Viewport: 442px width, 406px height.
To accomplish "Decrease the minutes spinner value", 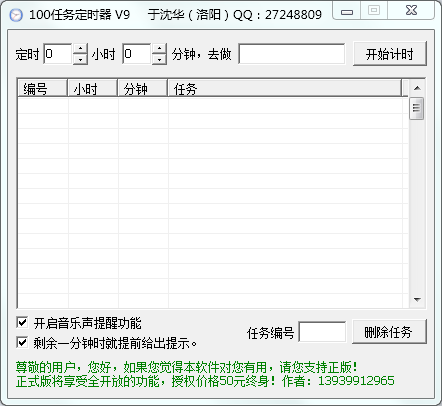I will click(x=159, y=59).
